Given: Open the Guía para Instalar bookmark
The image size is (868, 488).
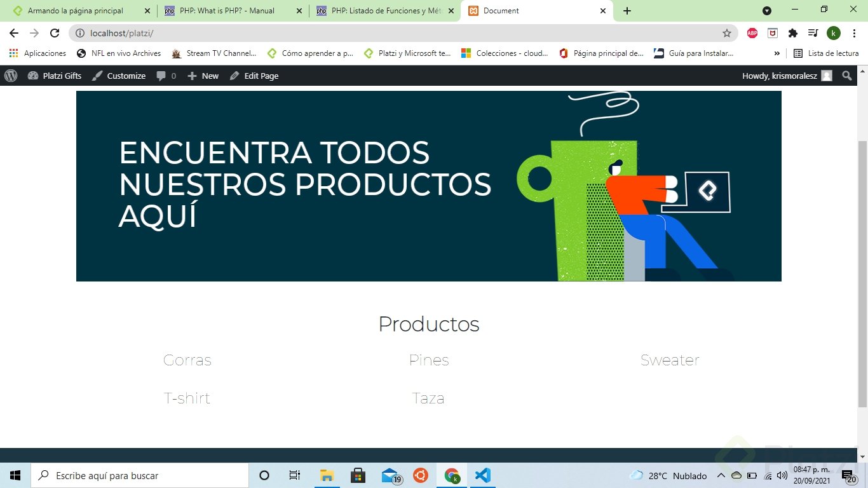Looking at the screenshot, I should tap(693, 53).
